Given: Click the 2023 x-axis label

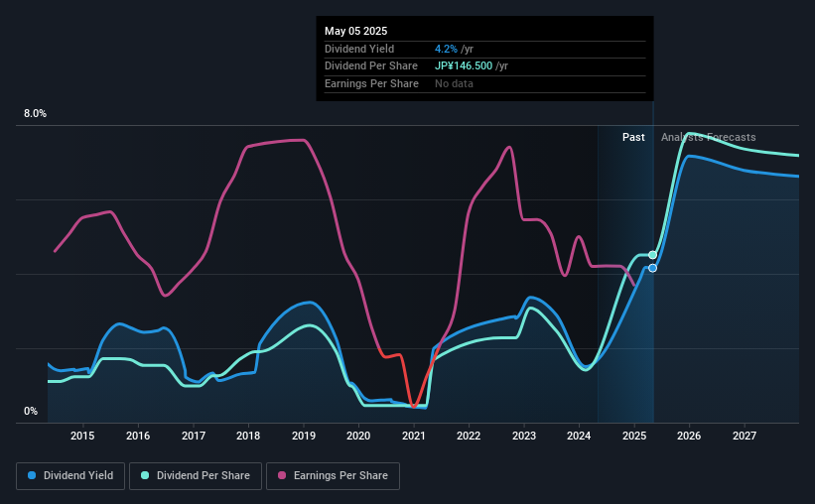Looking at the screenshot, I should click(524, 436).
